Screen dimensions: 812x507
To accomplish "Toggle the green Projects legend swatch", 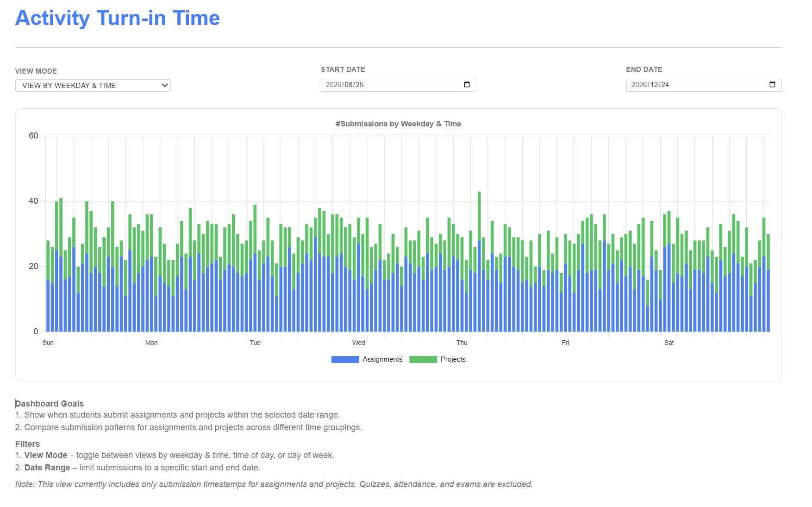I will [x=423, y=360].
